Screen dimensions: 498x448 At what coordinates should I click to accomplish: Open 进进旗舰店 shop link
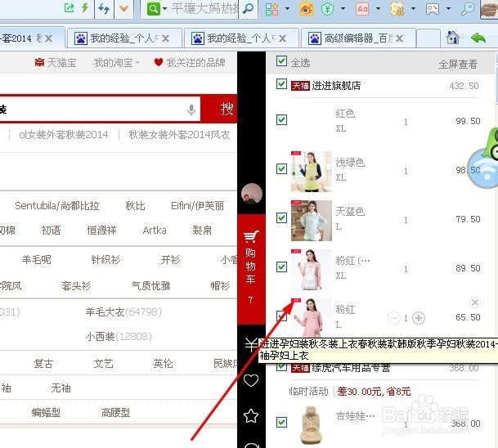pos(336,85)
